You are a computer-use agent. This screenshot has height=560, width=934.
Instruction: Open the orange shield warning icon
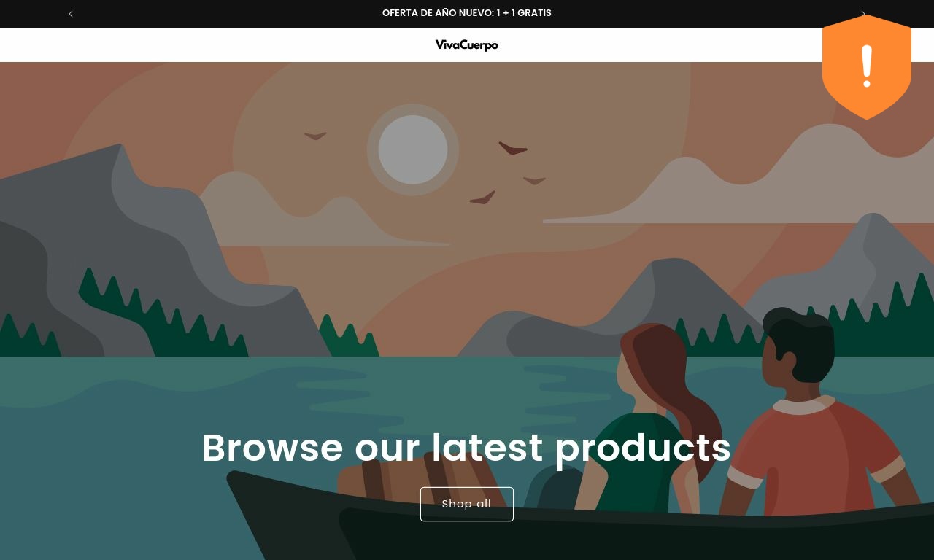pos(867,66)
